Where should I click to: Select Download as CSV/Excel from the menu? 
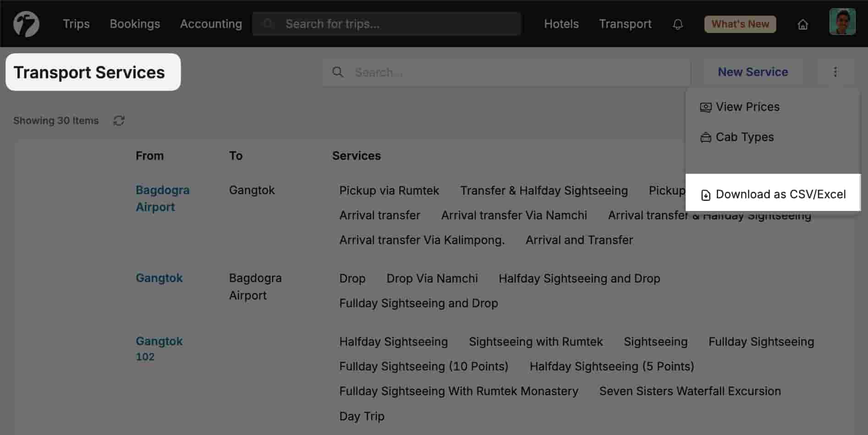(x=780, y=194)
